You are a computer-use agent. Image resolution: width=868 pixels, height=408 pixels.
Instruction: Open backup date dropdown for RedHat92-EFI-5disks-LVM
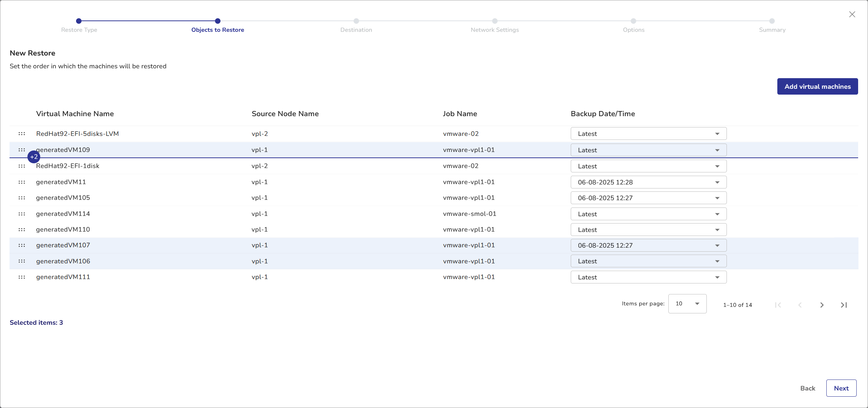648,134
